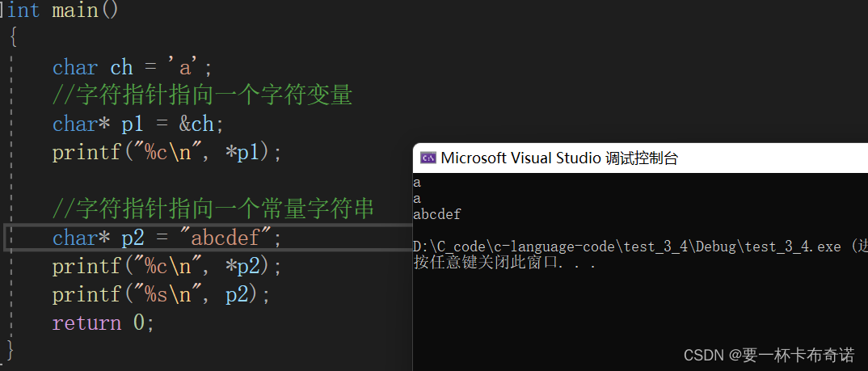
Task: Collapse the main() function outline marker
Action: point(2,10)
